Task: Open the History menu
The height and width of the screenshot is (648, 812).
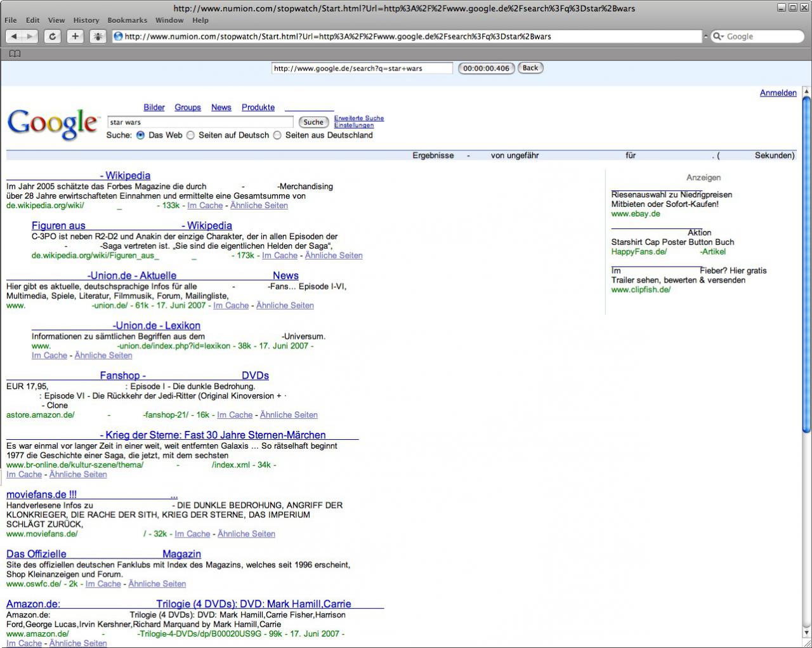Action: tap(86, 20)
